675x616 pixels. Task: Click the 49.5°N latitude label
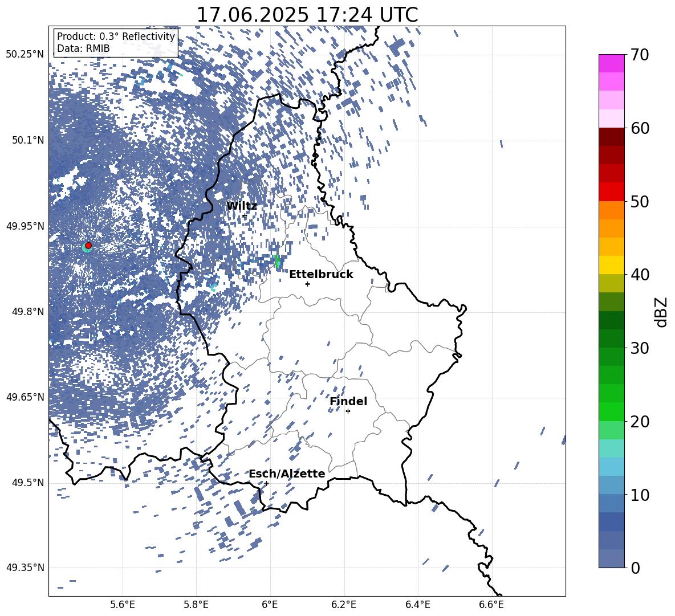27,483
